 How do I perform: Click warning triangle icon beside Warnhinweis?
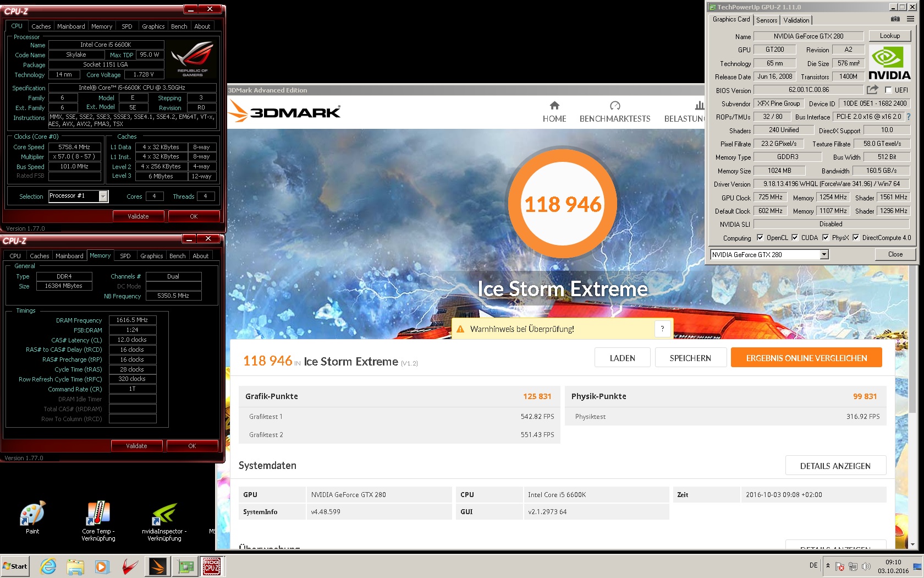pos(460,329)
